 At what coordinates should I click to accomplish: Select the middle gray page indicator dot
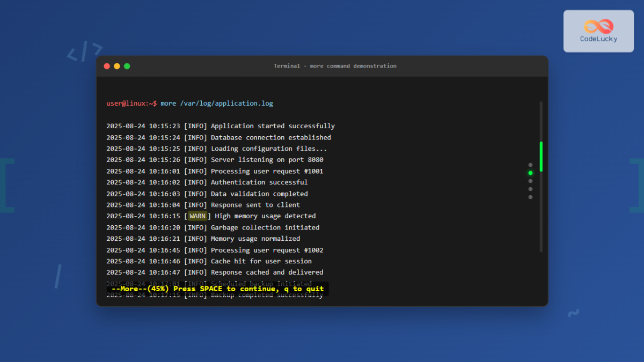530,181
